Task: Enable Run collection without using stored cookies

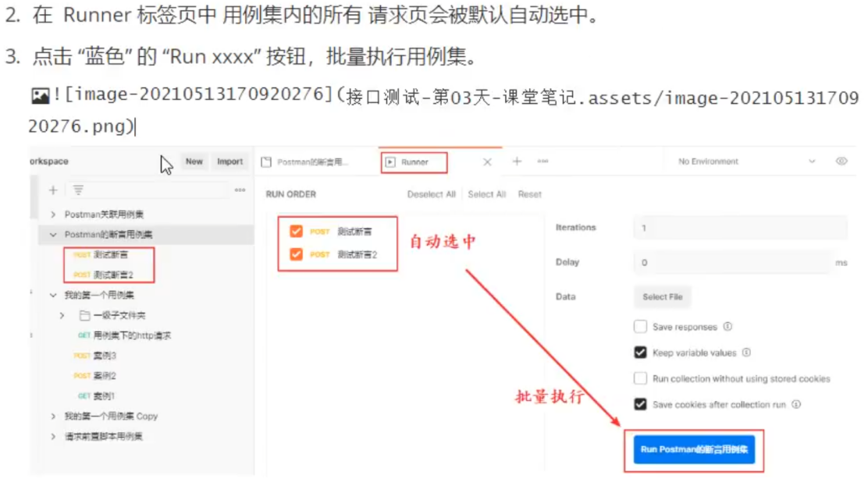Action: pyautogui.click(x=641, y=378)
